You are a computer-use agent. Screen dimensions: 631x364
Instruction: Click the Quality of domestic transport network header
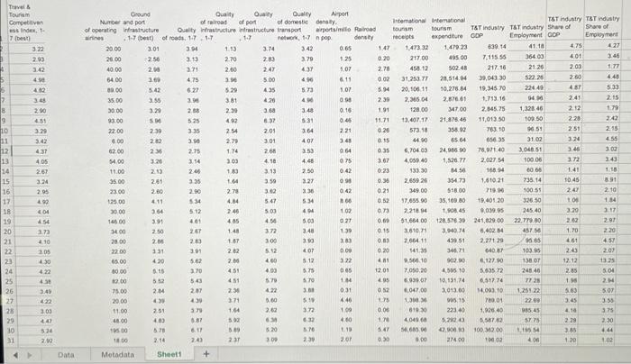(294, 26)
